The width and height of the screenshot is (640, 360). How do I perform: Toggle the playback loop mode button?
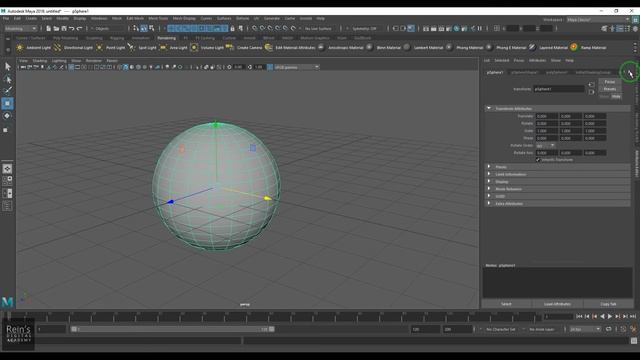[609, 329]
